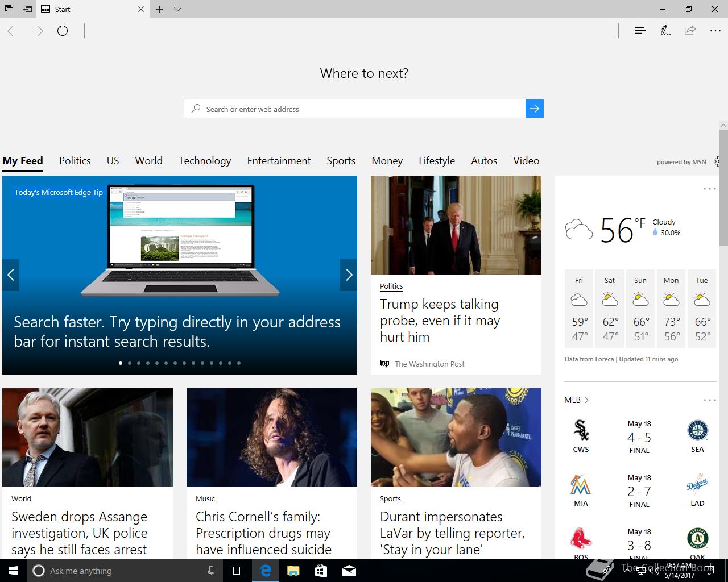Open MLB card options ellipsis
This screenshot has height=582, width=728.
tap(710, 400)
